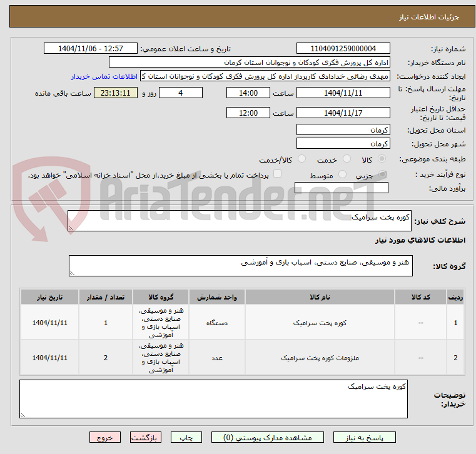Click the resize handle of buyer notes textarea
476x454 pixels.
click(x=23, y=415)
